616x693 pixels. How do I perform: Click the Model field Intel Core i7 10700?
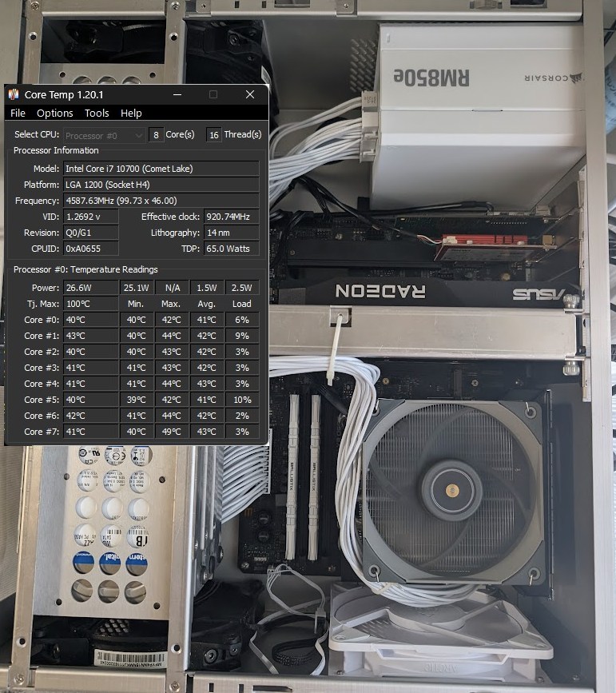pos(161,169)
